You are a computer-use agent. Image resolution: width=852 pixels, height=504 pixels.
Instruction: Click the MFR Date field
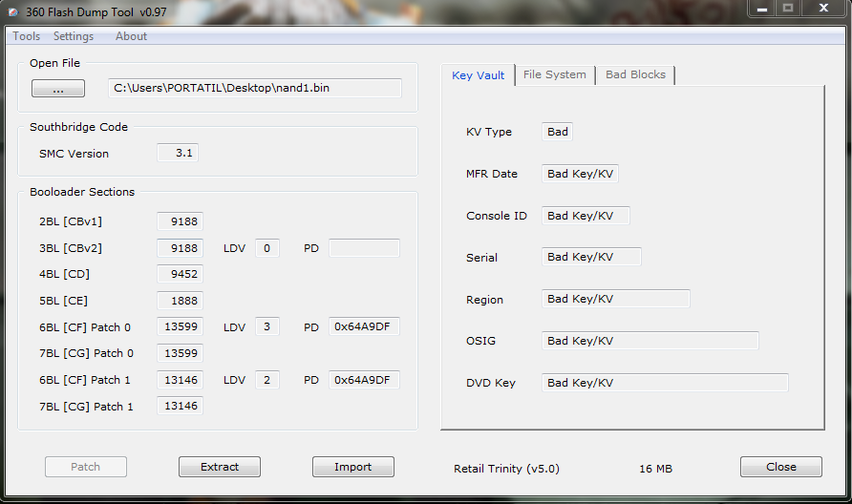(x=580, y=174)
